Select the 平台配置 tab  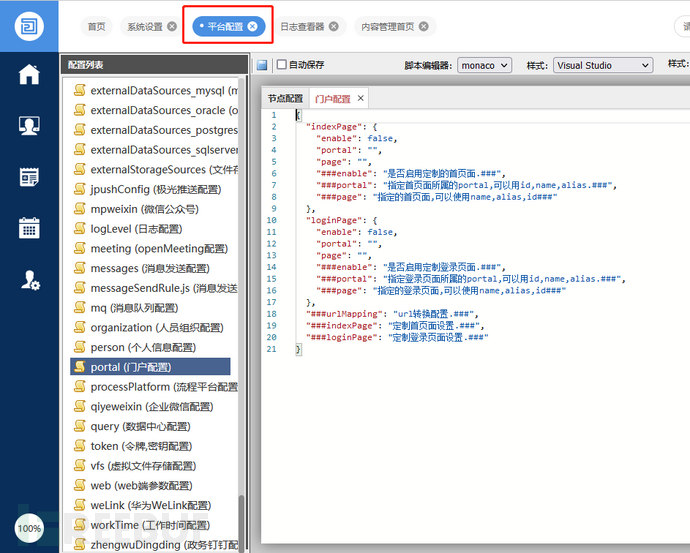[x=225, y=26]
